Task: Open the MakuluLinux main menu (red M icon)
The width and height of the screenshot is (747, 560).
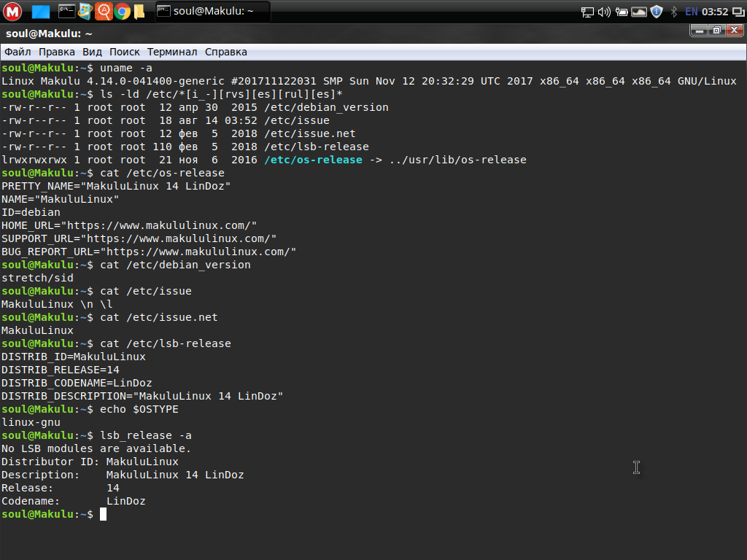Action: (12, 12)
